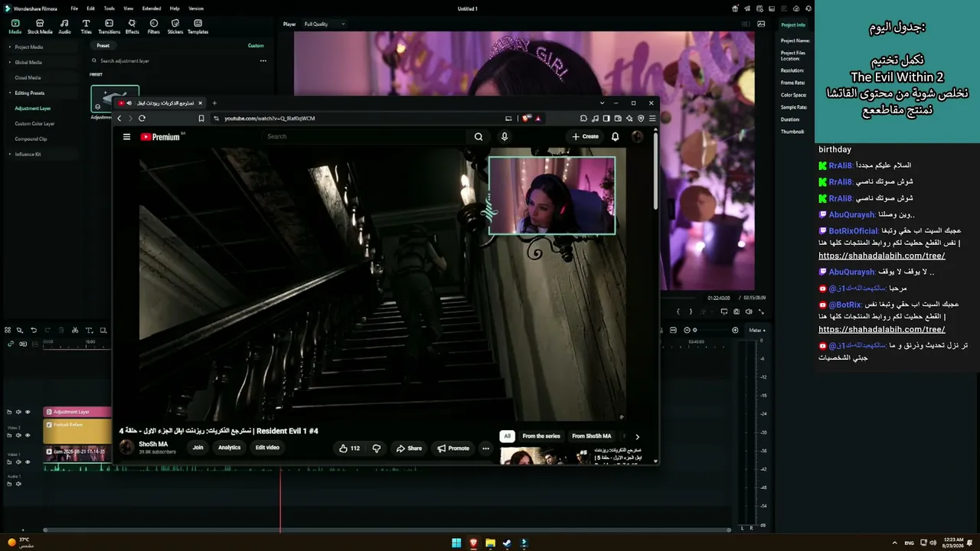Open the Titles panel in Filmora
The height and width of the screenshot is (551, 980).
(86, 27)
